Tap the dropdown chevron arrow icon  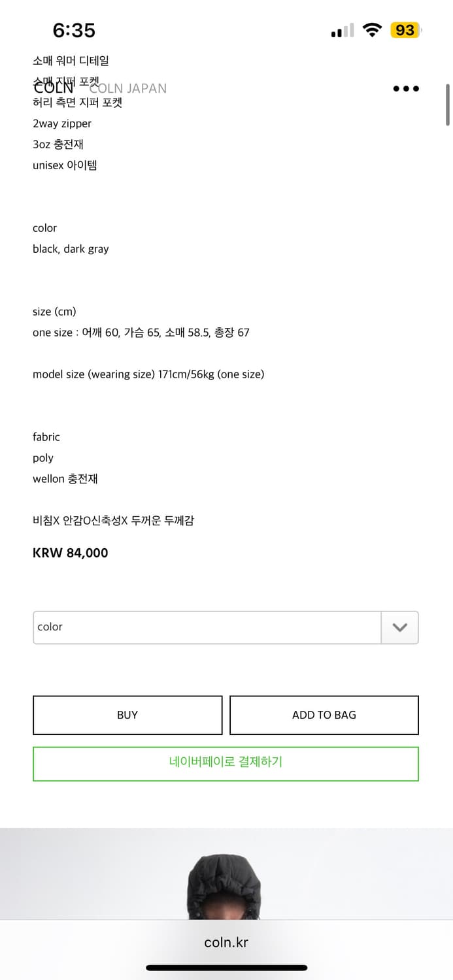coord(399,627)
